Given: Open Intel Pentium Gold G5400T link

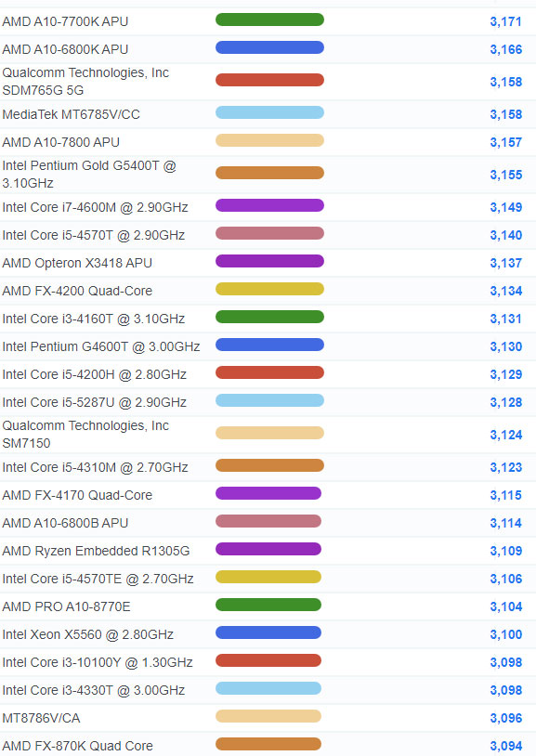Looking at the screenshot, I should 89,175.
